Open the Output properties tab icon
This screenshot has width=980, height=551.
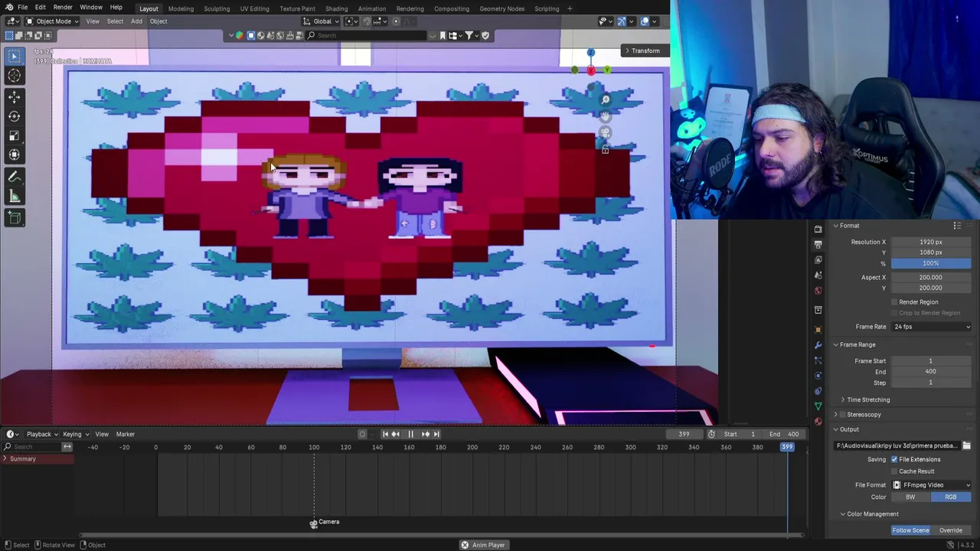tap(818, 244)
